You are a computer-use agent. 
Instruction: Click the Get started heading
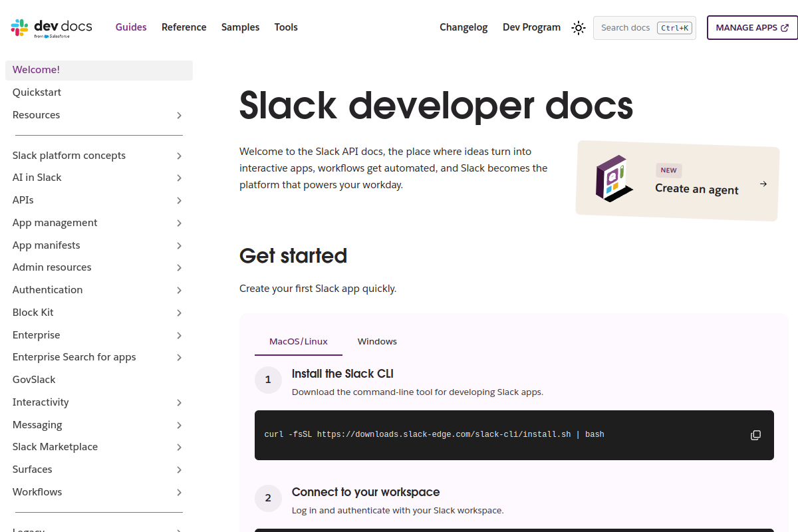[x=293, y=256]
